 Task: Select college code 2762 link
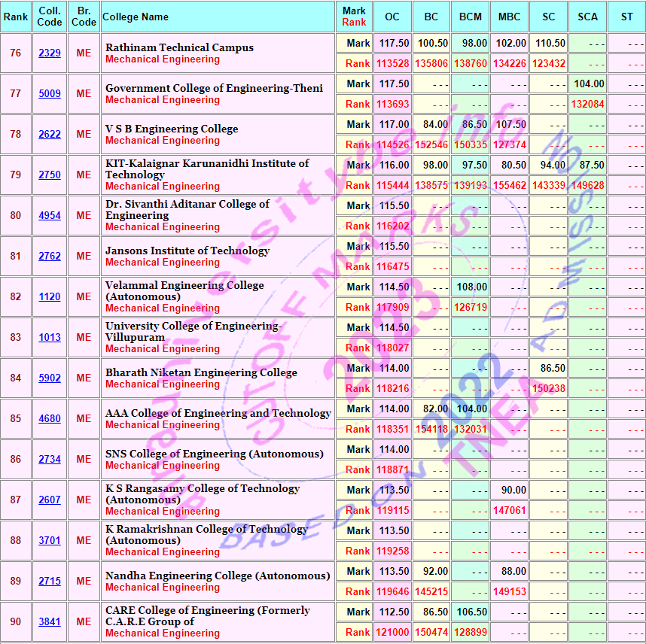(50, 257)
